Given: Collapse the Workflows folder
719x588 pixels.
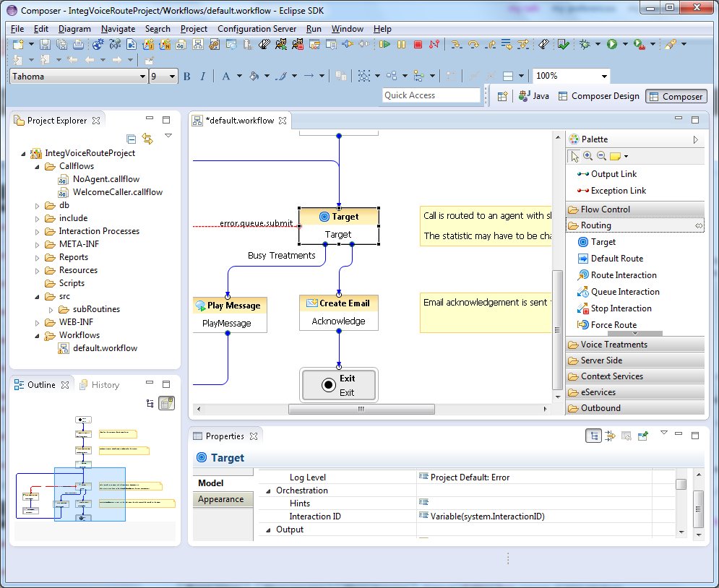Looking at the screenshot, I should click(x=37, y=336).
